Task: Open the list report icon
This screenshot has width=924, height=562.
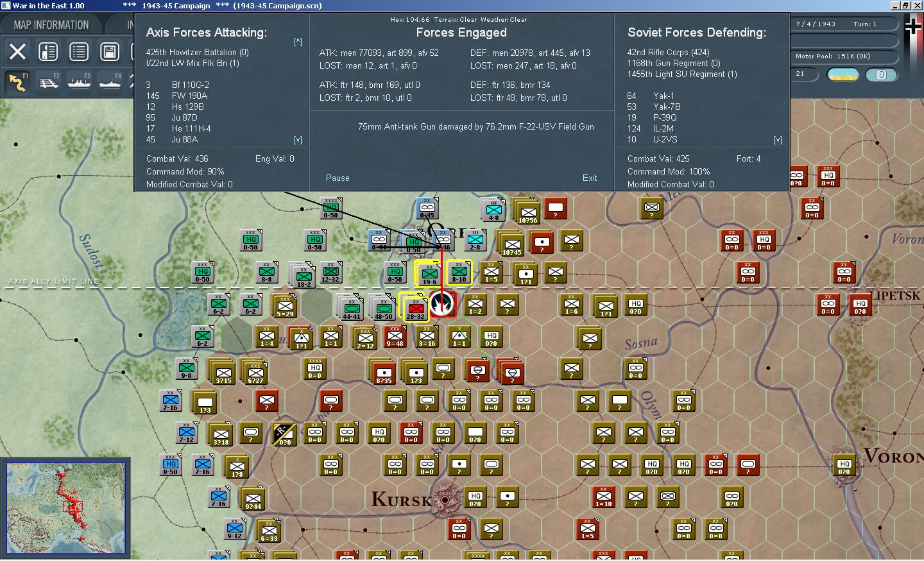Action: click(79, 51)
